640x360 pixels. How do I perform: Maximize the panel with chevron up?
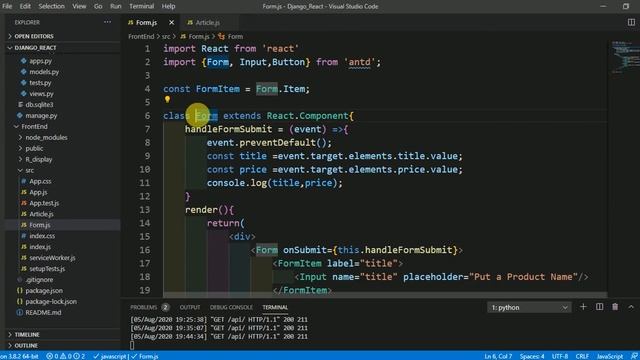(631, 307)
